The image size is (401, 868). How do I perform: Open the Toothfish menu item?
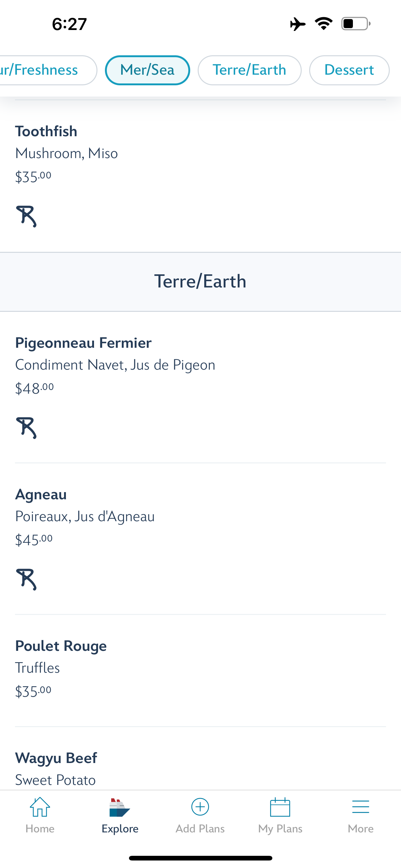click(x=46, y=132)
